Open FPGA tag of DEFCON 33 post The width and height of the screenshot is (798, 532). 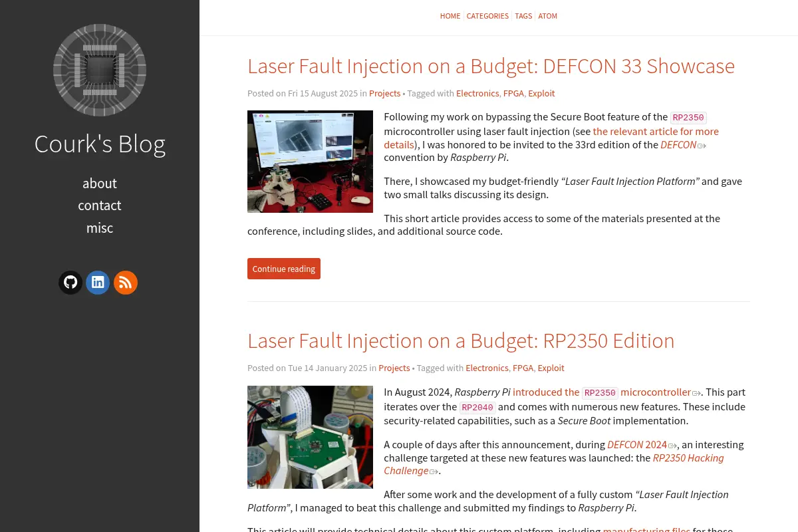click(513, 94)
